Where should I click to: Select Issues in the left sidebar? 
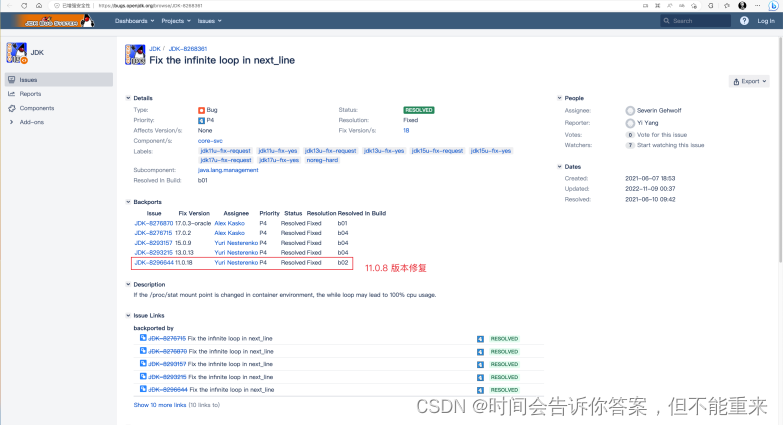pyautogui.click(x=59, y=80)
